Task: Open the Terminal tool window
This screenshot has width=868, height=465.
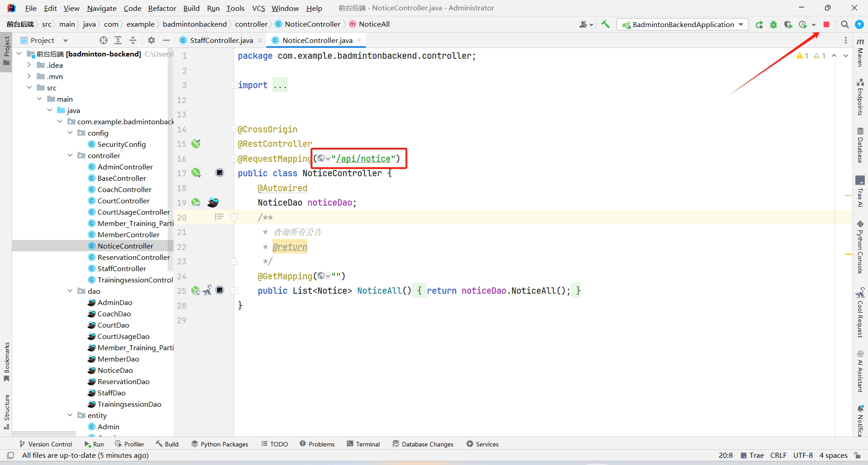Action: [363, 444]
